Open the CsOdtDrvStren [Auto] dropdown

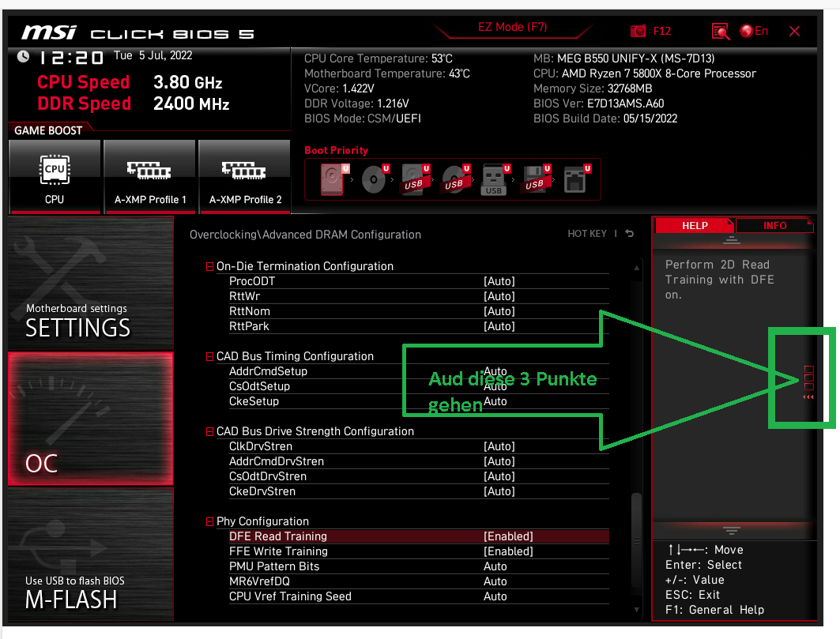pos(499,476)
